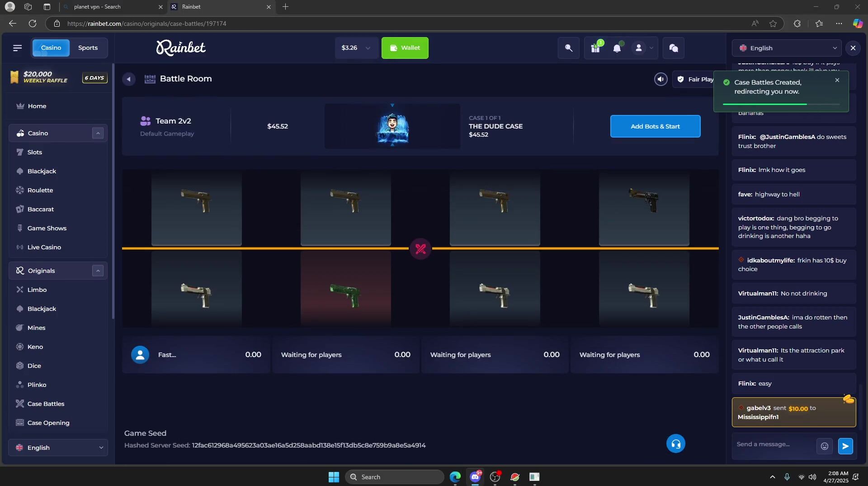Click the browser address bar
Viewport: 868px width, 486px height.
(x=398, y=24)
